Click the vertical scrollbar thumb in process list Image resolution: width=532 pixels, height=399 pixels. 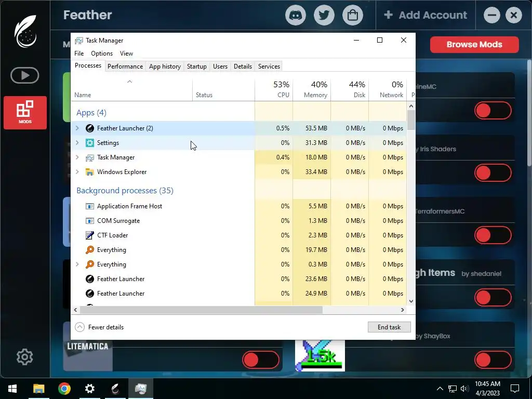[x=411, y=120]
